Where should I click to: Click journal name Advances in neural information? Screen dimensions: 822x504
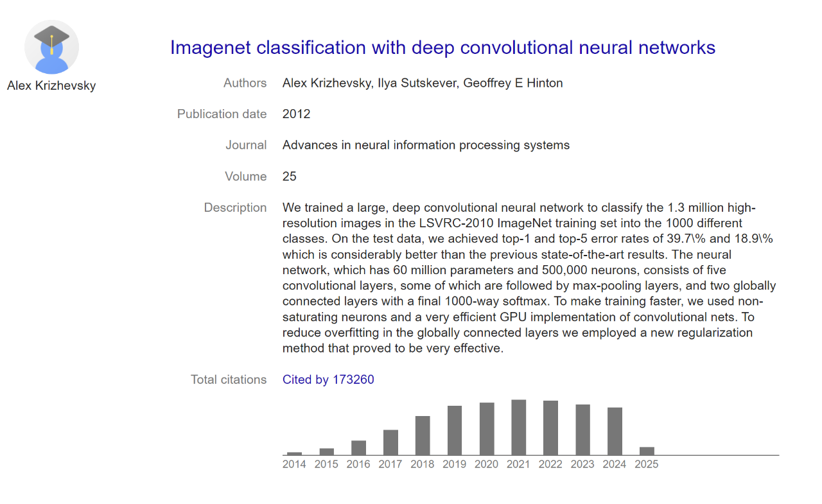426,145
